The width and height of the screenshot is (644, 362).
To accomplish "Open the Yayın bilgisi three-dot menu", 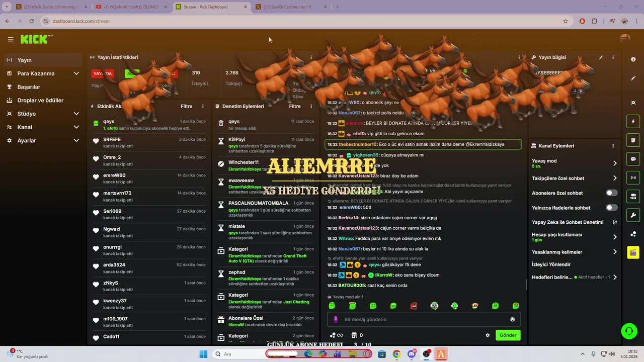I will pos(613,57).
